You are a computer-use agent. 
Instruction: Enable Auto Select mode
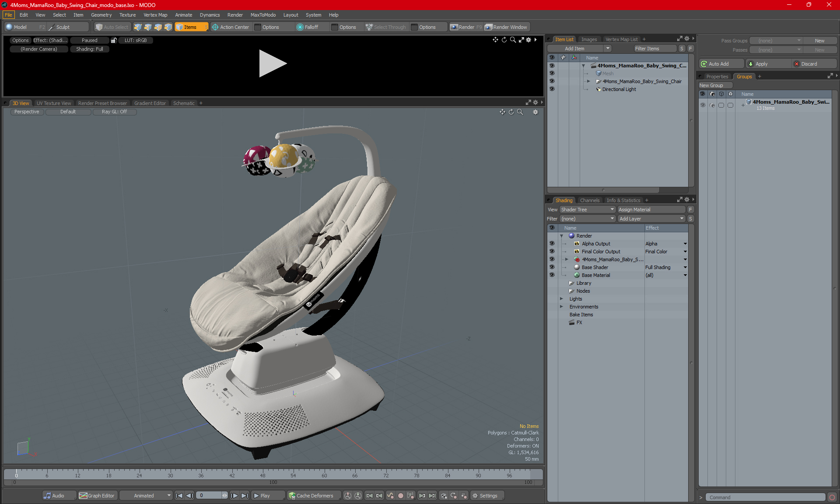click(112, 27)
